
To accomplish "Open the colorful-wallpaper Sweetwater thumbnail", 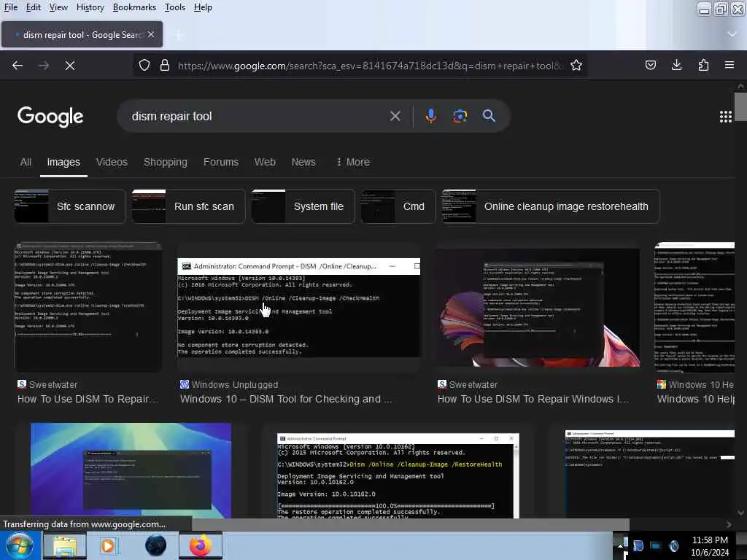I will [x=539, y=308].
